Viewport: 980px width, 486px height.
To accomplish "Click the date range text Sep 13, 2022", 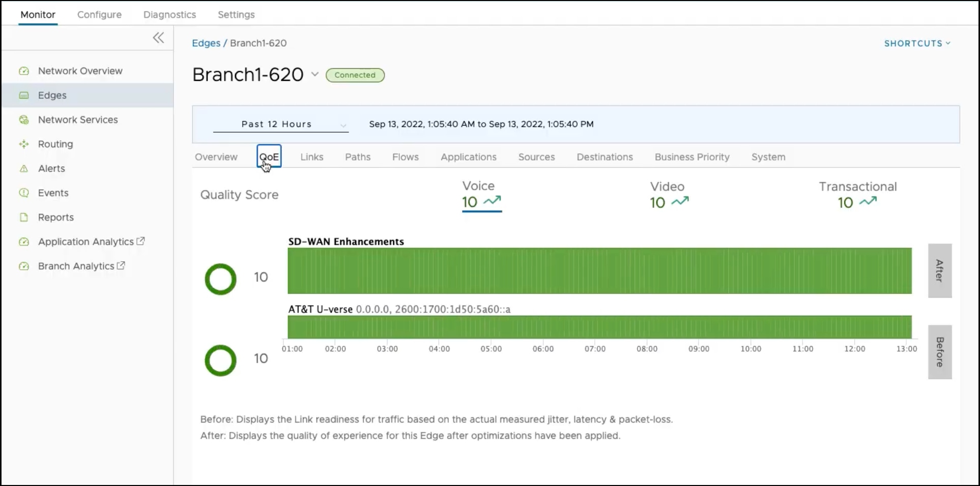I will tap(481, 124).
